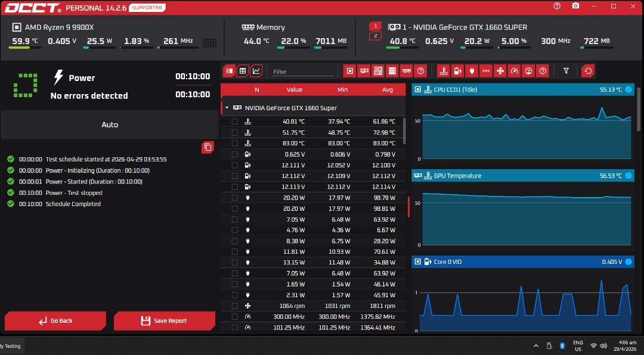The image size is (644, 355).
Task: Check the box for 51.75 °C row
Action: (234, 133)
